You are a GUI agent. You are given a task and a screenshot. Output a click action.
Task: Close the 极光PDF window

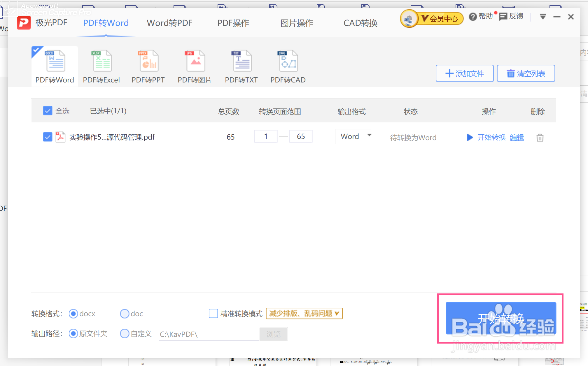tap(571, 17)
